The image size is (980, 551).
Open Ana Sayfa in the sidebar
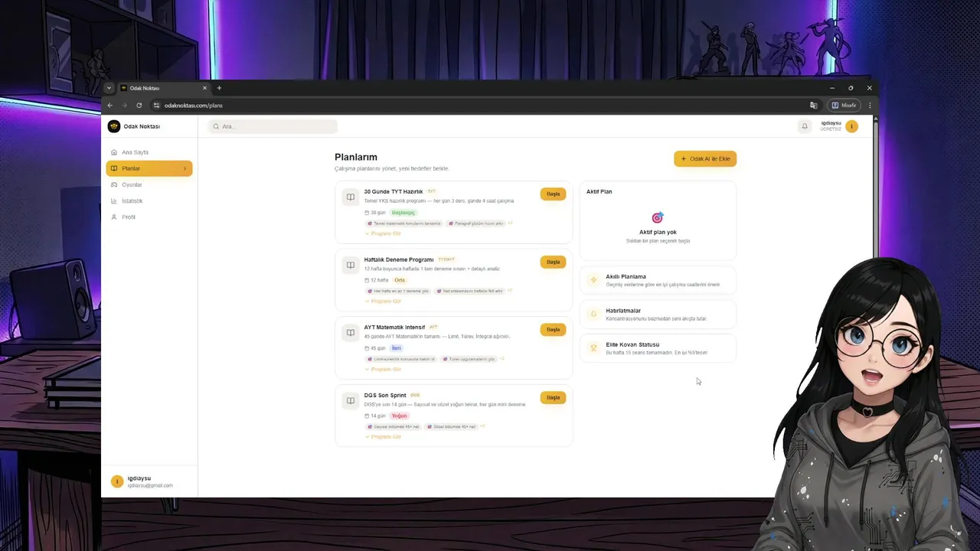coord(149,152)
